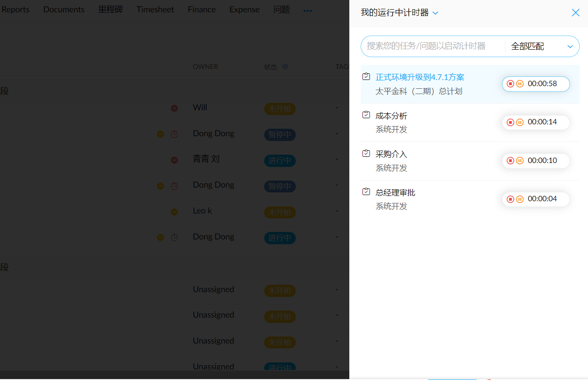Pause the 成本分析 timer
The width and height of the screenshot is (588, 380).
(520, 122)
